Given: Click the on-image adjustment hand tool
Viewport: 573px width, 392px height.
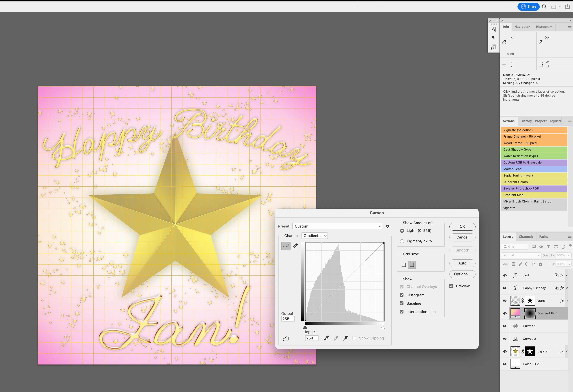Looking at the screenshot, I should [286, 339].
